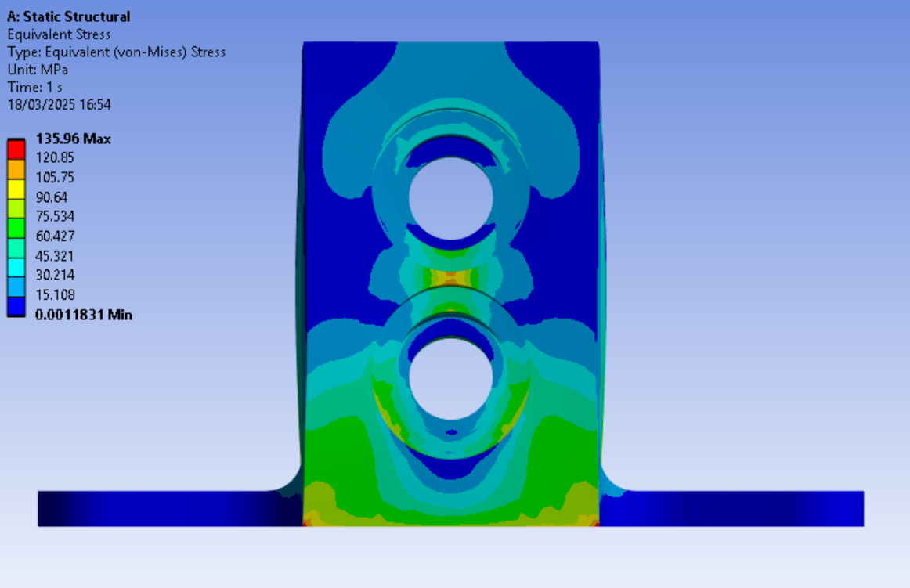Select the 0.0011831 Min legend value
Viewport: 910px width, 588px height.
(x=84, y=315)
